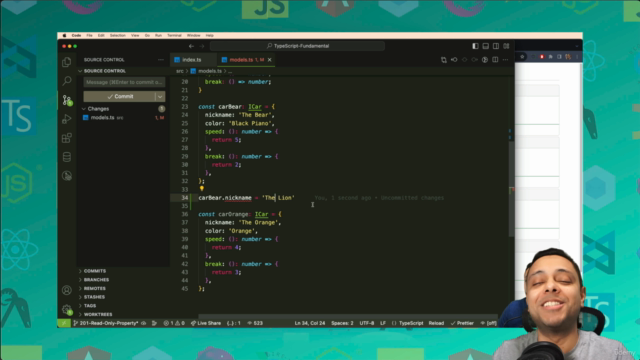Image resolution: width=640 pixels, height=360 pixels.
Task: Toggle the primary side bar
Action: 476,46
